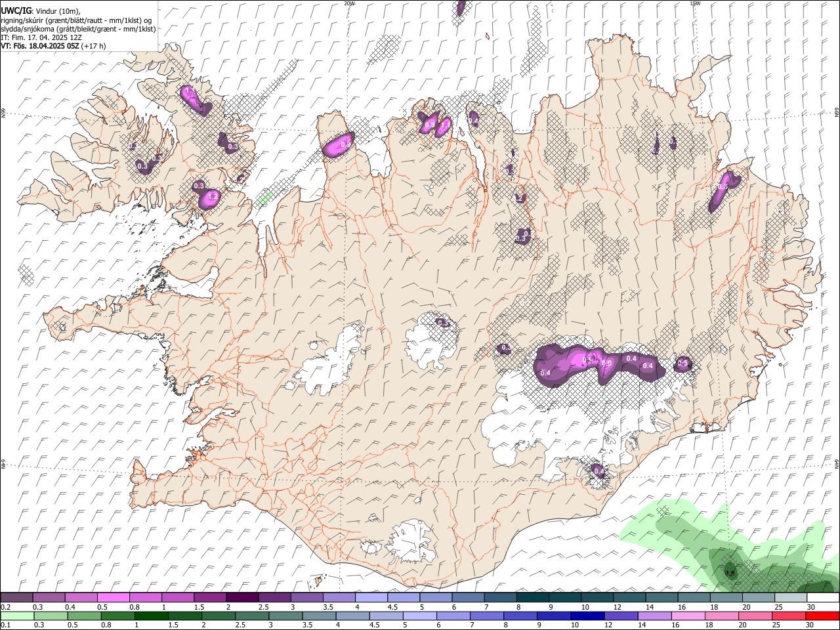Click the dark teal 8 swatch in the upper legend
Image resolution: width=840 pixels, height=630 pixels.
point(533,598)
